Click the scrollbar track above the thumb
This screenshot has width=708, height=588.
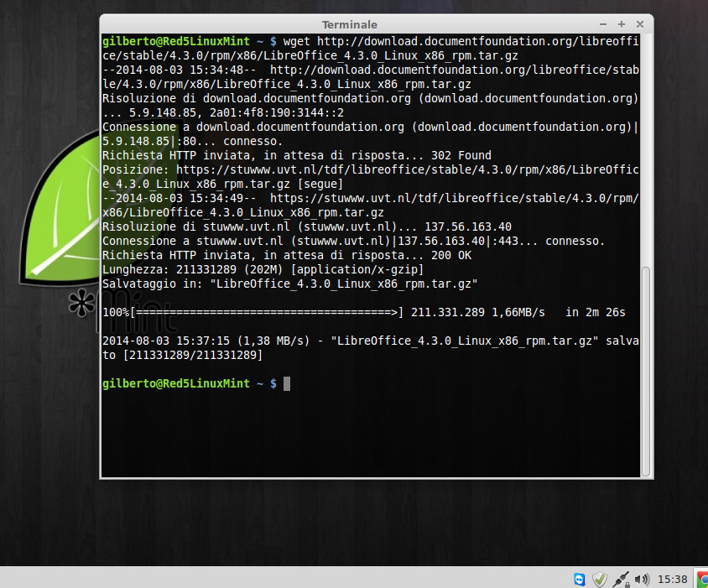click(646, 150)
